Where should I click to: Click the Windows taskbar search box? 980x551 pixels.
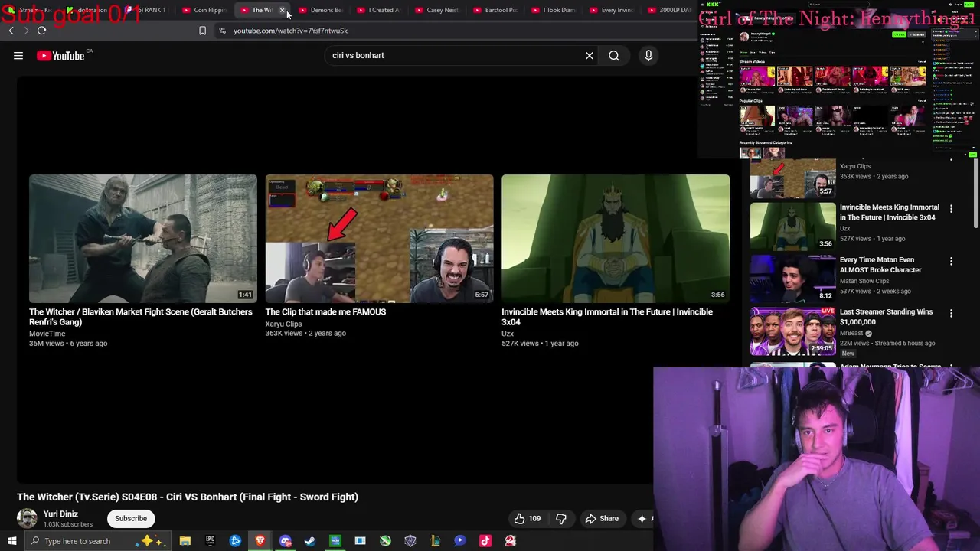100,541
